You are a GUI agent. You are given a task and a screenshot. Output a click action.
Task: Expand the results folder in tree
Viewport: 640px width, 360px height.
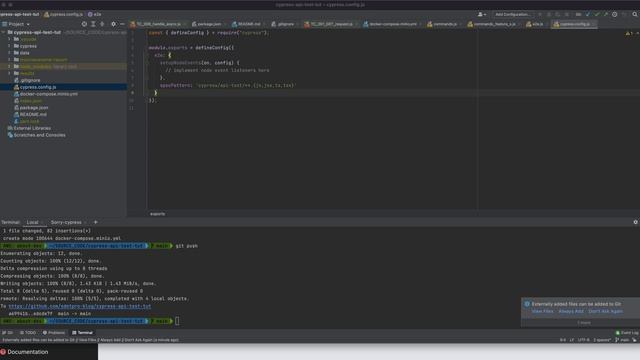click(9, 73)
